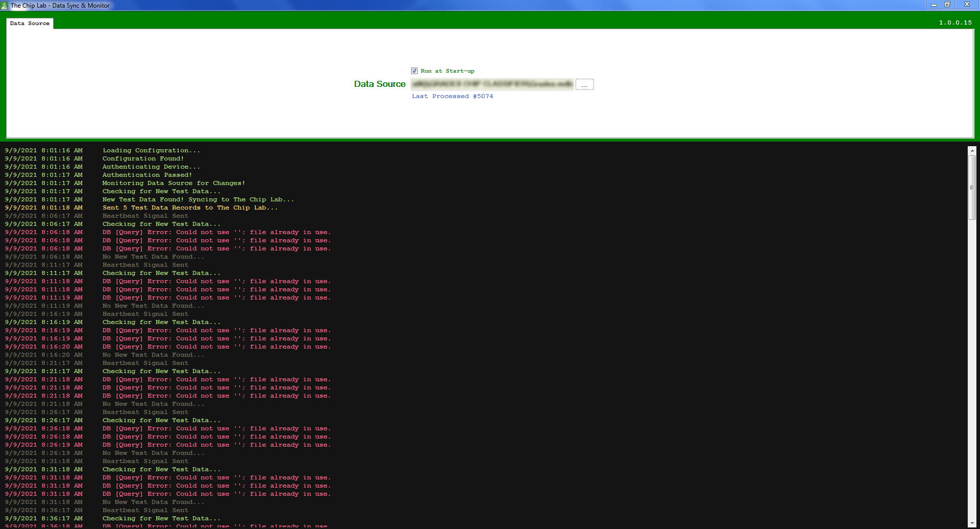
Task: Click the Last Processed #5074 text
Action: 452,96
